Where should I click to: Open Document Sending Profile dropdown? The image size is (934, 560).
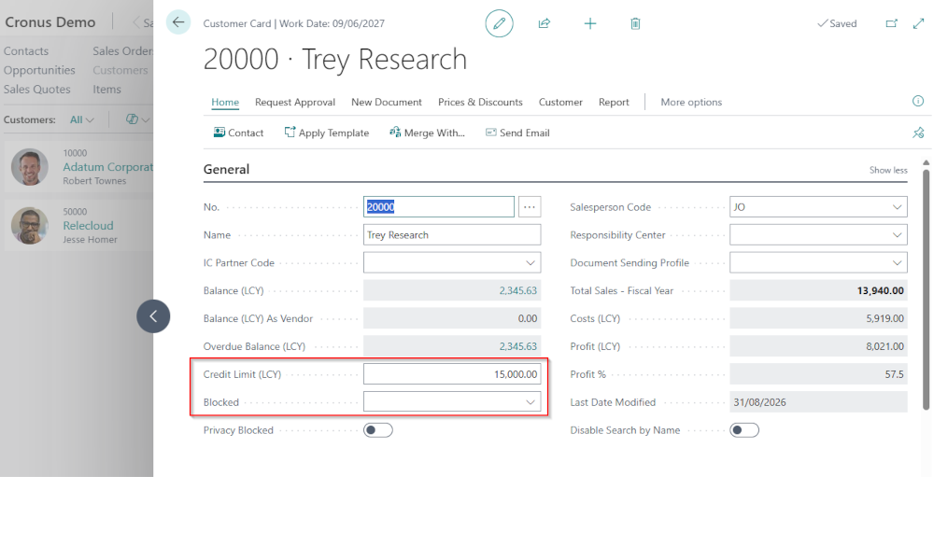pyautogui.click(x=897, y=263)
